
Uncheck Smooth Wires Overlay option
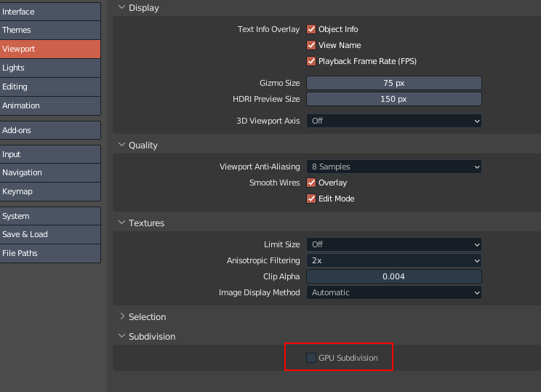(311, 183)
